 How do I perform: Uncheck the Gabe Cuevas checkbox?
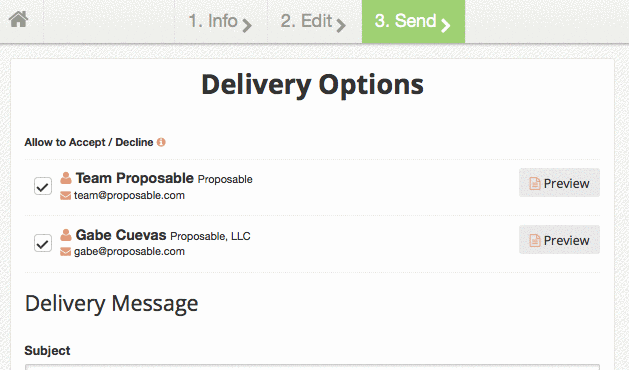(43, 243)
